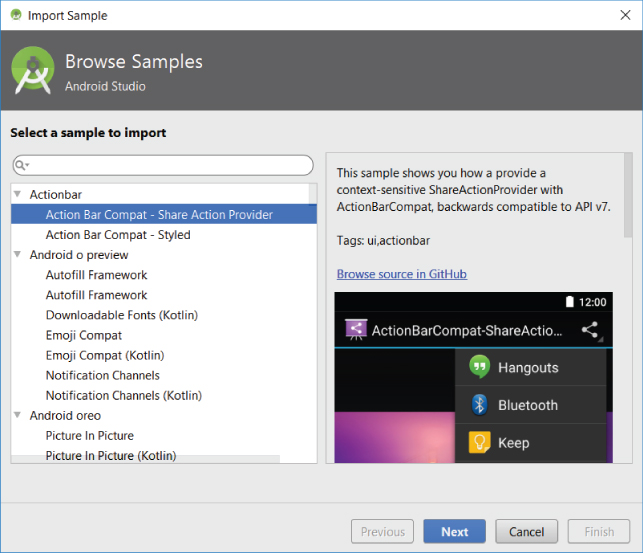Click the Android o preview category label

(x=79, y=255)
